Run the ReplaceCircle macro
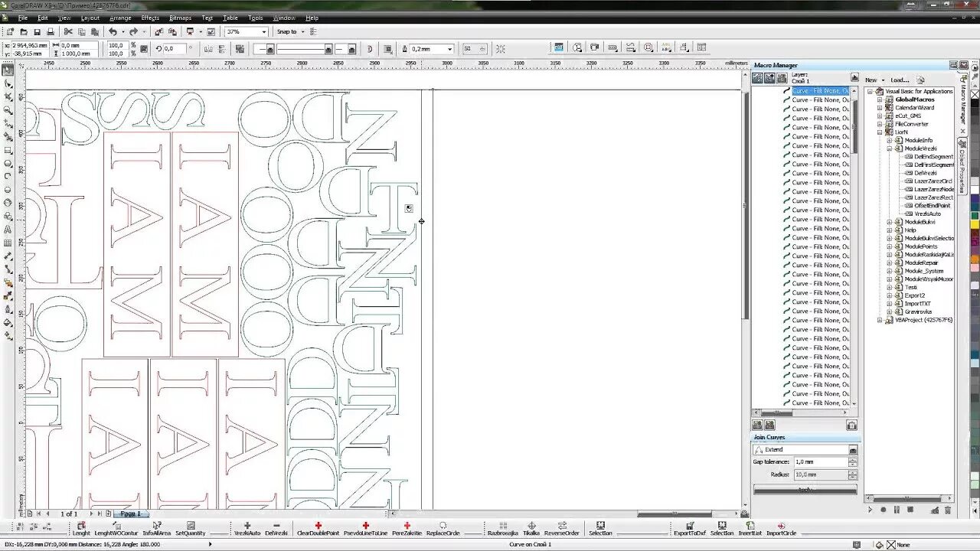Image resolution: width=980 pixels, height=551 pixels. 443,529
